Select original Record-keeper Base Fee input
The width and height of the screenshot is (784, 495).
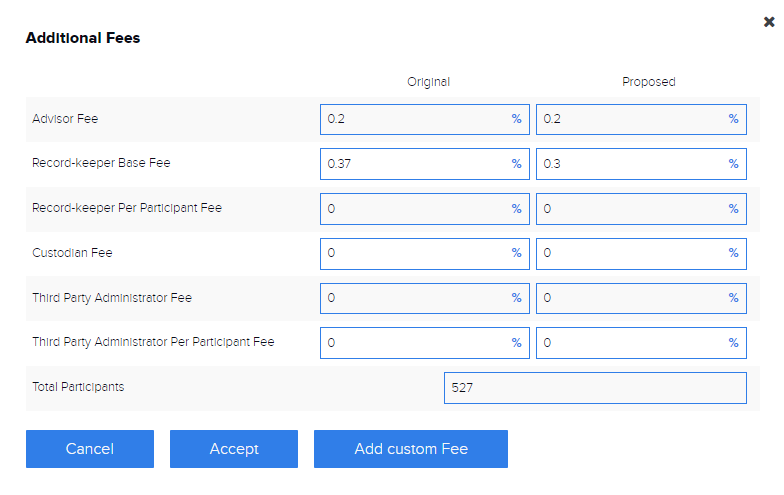tap(415, 164)
